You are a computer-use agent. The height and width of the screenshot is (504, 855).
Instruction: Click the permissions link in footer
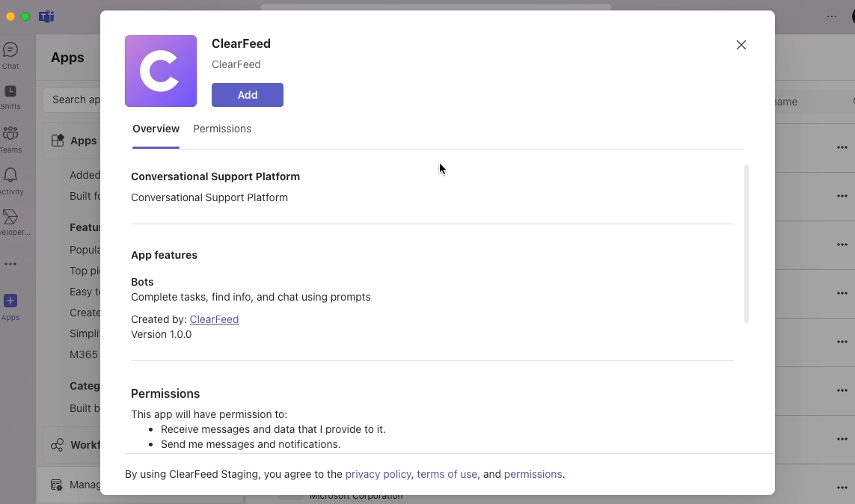click(x=533, y=474)
